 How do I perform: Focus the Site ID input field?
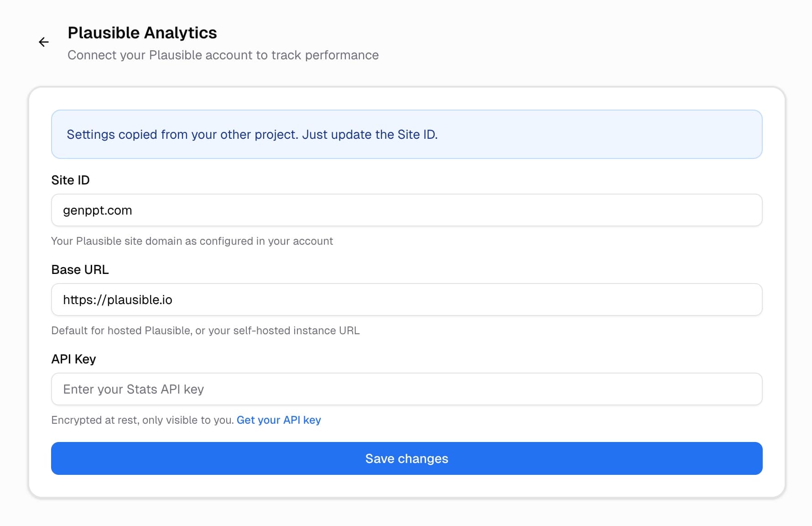click(406, 210)
